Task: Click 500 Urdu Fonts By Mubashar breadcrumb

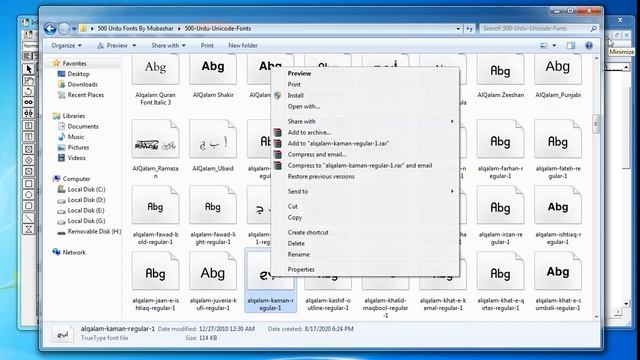Action: (x=135, y=29)
